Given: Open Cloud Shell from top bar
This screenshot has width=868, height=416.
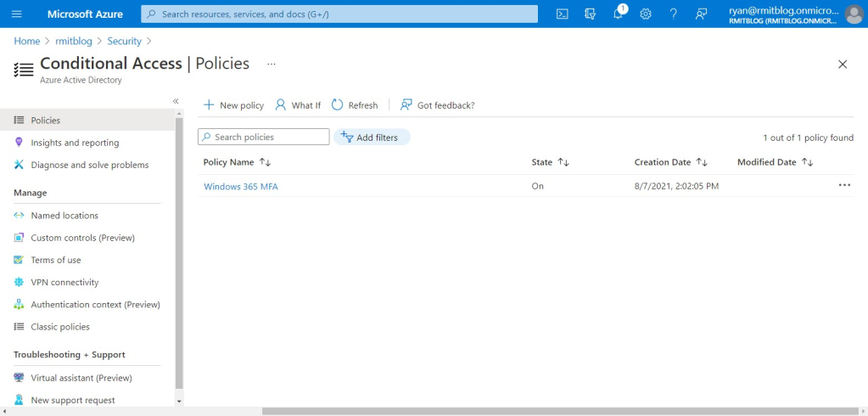Looking at the screenshot, I should [x=563, y=14].
